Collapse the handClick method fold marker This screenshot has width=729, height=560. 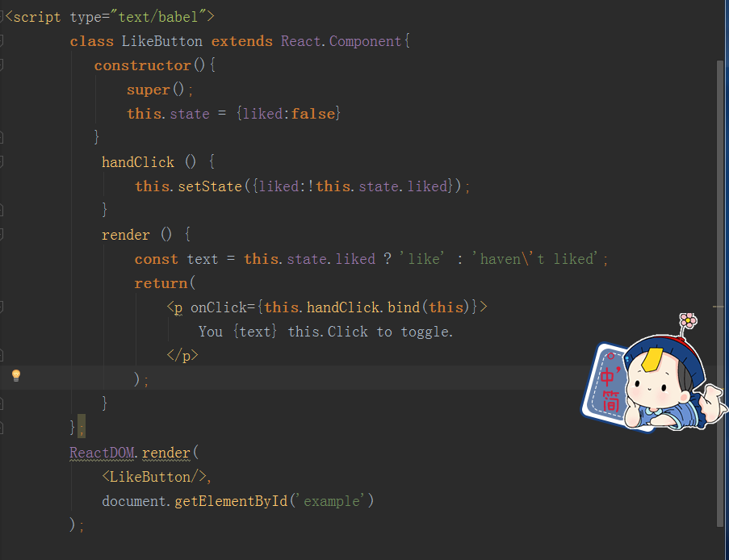coord(2,161)
